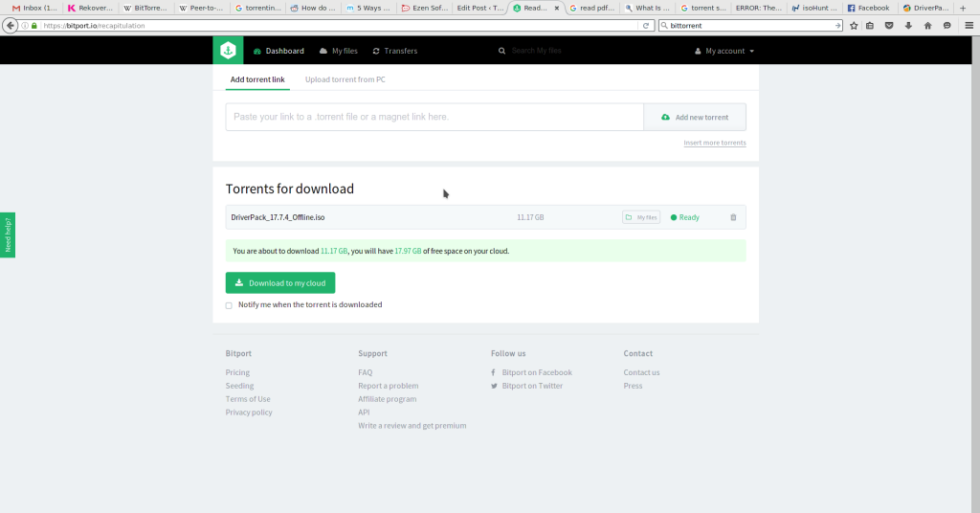Click the bittorrent browser search box
Viewport: 980px width, 513px height.
(x=748, y=26)
